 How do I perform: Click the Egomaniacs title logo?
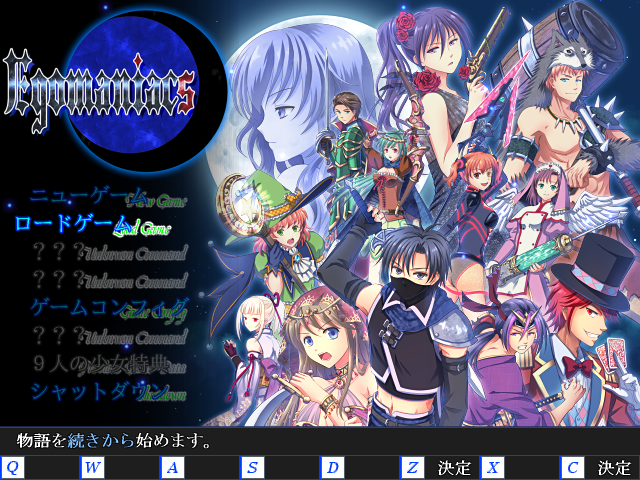100,91
